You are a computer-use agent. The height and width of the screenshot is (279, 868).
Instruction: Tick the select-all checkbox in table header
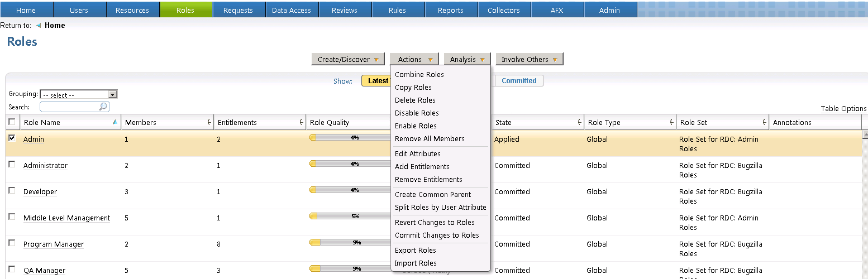[12, 122]
